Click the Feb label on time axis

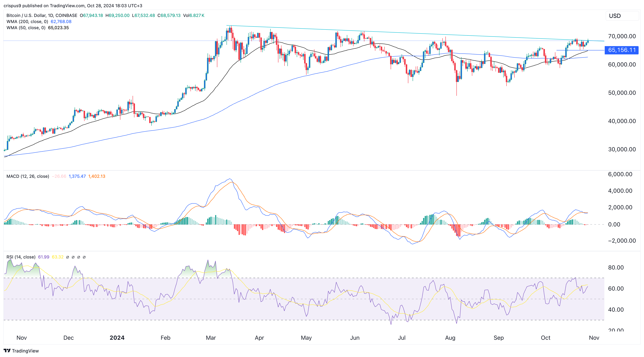165,338
